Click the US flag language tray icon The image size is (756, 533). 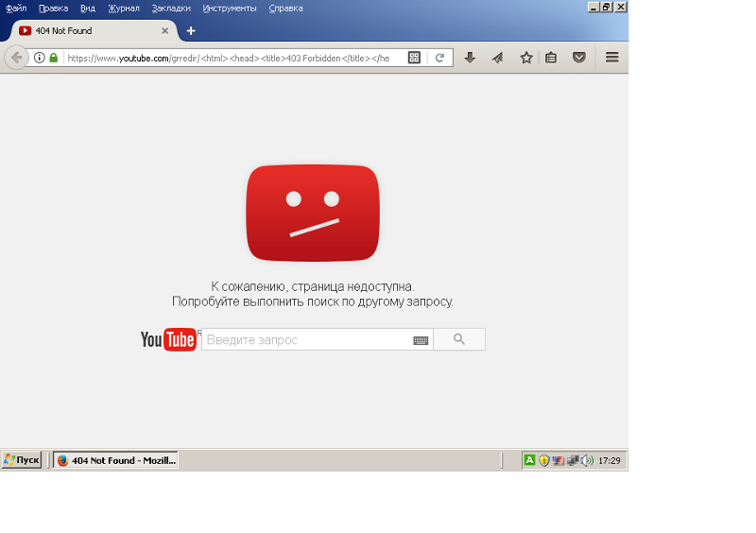(x=558, y=460)
